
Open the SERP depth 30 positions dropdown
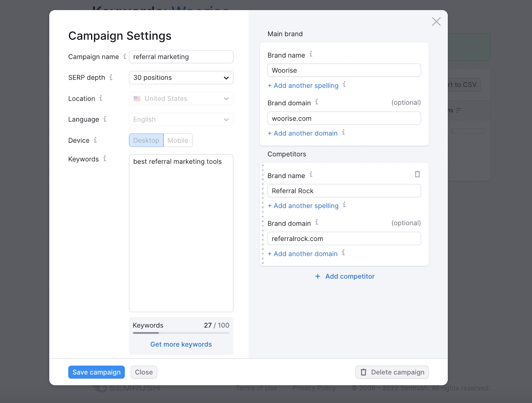tap(181, 78)
